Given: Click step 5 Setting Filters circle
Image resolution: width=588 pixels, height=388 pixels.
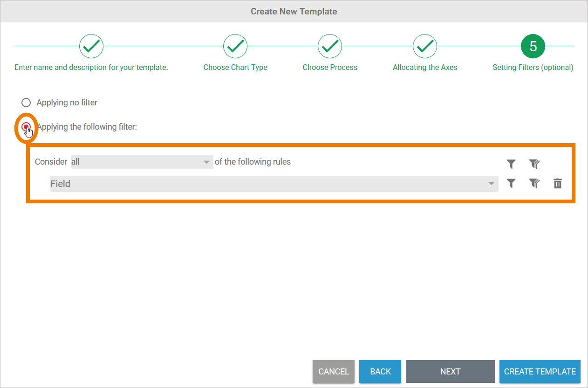Looking at the screenshot, I should coord(533,46).
